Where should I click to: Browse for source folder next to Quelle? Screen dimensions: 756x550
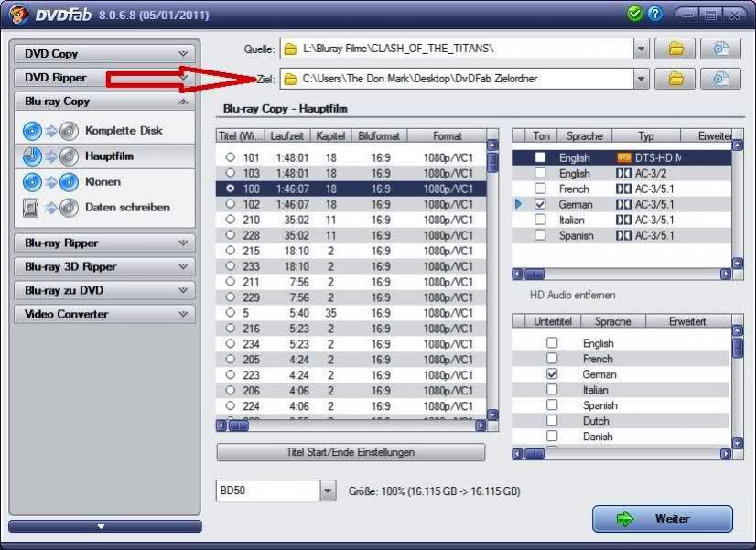point(675,49)
